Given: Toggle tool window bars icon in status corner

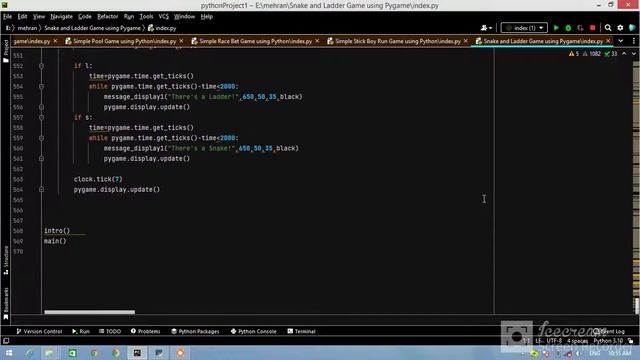Looking at the screenshot, I should pyautogui.click(x=6, y=341).
